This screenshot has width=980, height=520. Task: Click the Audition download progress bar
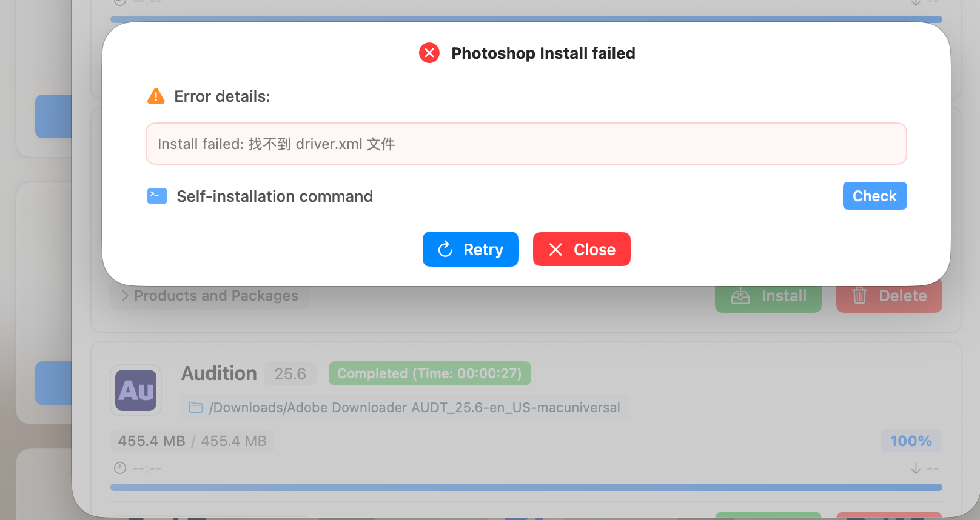526,487
